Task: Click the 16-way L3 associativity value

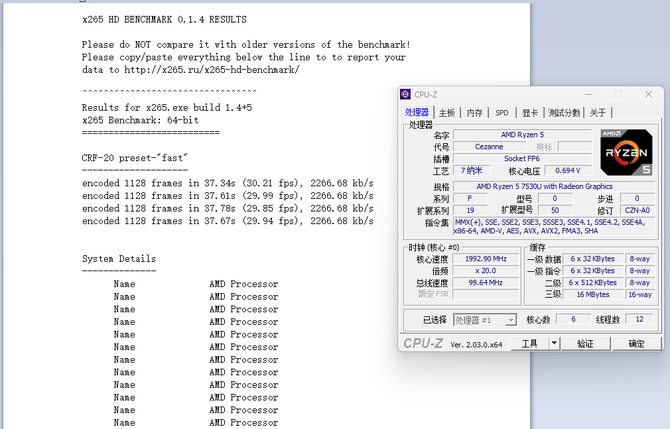Action: [640, 294]
